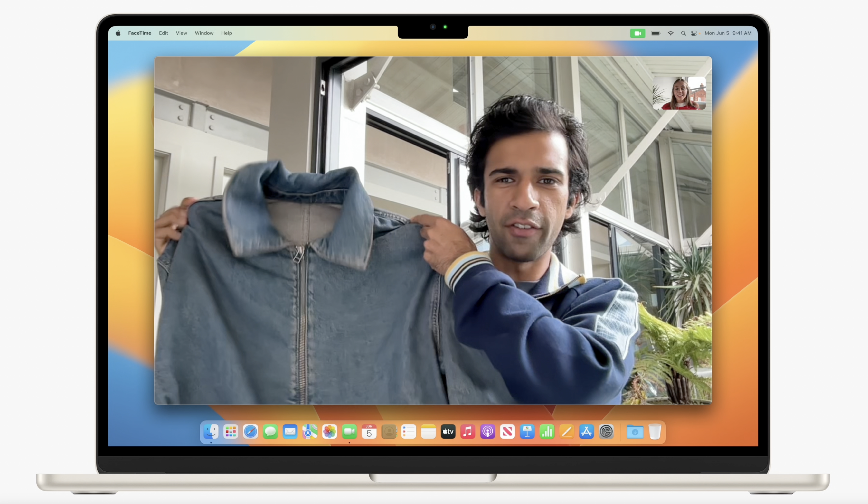The height and width of the screenshot is (504, 868).
Task: Open the Help menu
Action: tap(226, 33)
